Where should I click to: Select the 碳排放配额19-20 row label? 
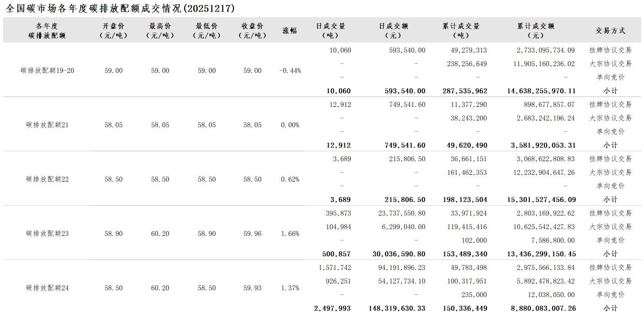tap(47, 71)
